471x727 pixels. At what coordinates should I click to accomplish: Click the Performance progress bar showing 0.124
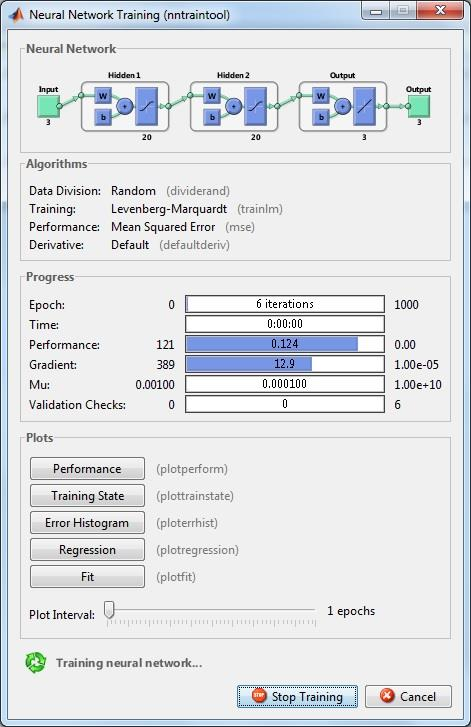[x=285, y=344]
